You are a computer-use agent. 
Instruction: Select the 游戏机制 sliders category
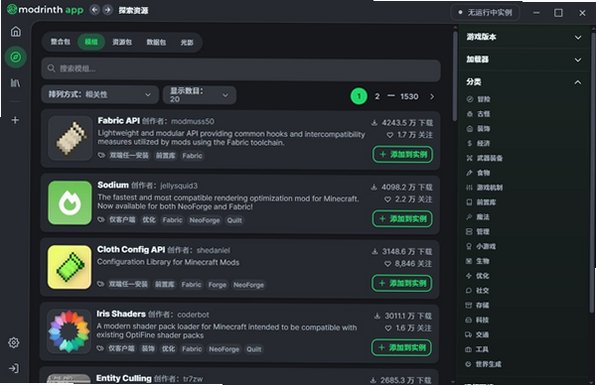tap(484, 188)
